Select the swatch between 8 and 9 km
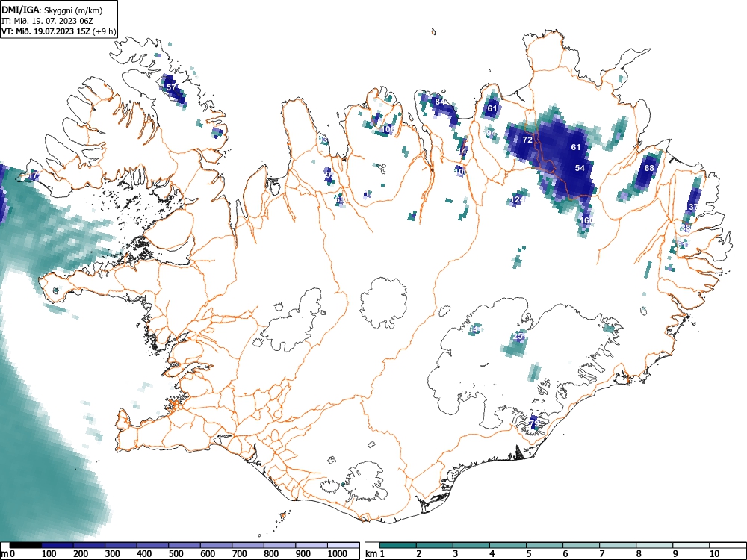This screenshot has height=560, width=747. 654,545
